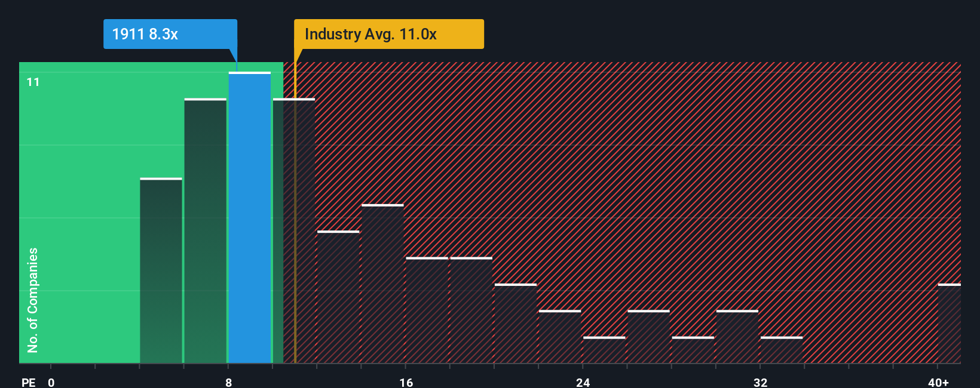
Task: Click the shortest dark green bar on the left
Action: pyautogui.click(x=161, y=270)
